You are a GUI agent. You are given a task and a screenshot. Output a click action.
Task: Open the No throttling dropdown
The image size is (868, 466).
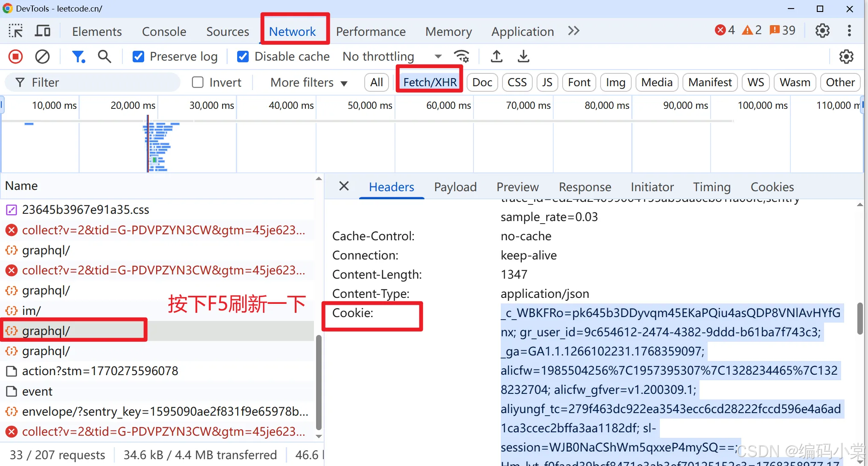(x=391, y=56)
